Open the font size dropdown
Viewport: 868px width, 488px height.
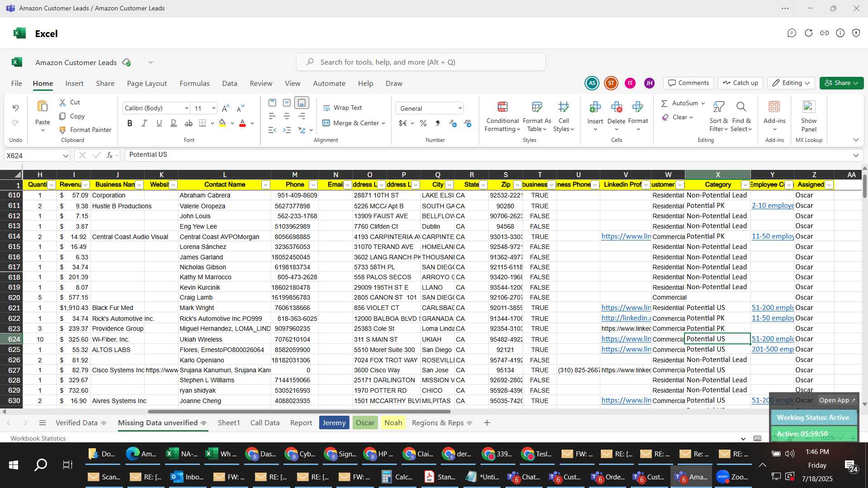point(213,108)
